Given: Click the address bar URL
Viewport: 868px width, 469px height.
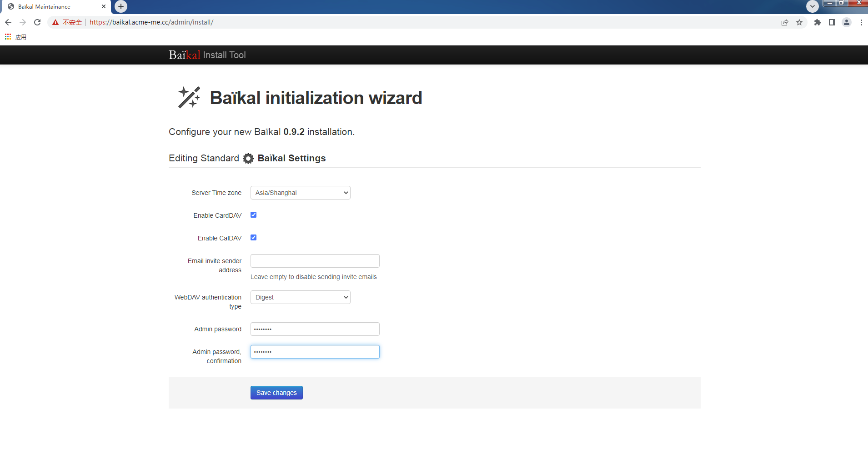Looking at the screenshot, I should [x=151, y=22].
